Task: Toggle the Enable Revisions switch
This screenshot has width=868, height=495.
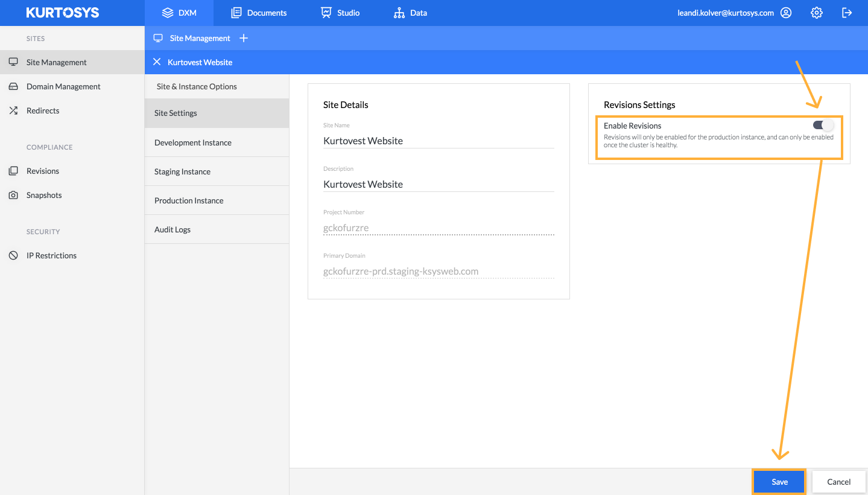Action: 823,125
